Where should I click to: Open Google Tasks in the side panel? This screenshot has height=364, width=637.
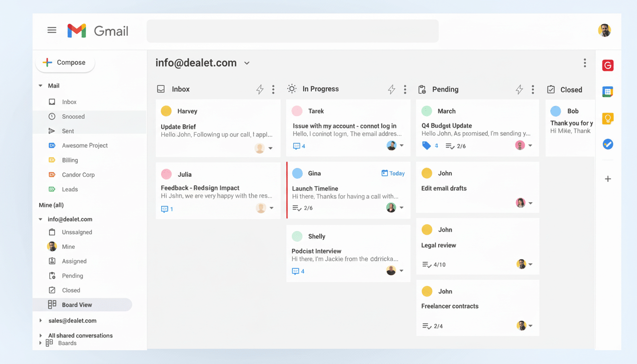pyautogui.click(x=608, y=144)
